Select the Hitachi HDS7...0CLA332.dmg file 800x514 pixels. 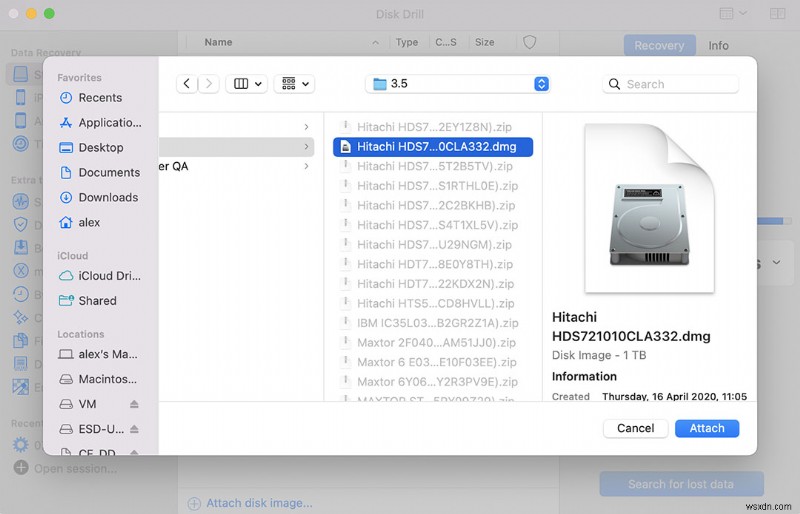click(x=433, y=147)
